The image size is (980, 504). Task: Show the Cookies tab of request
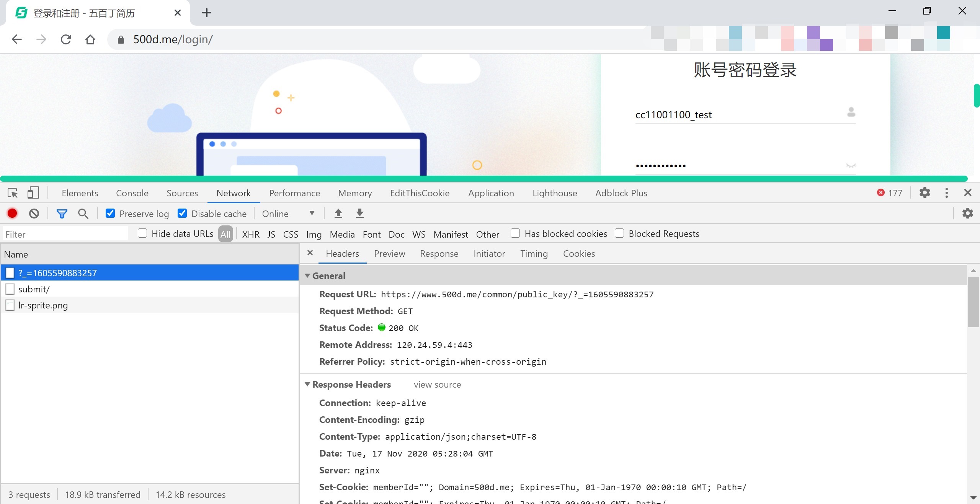point(579,253)
